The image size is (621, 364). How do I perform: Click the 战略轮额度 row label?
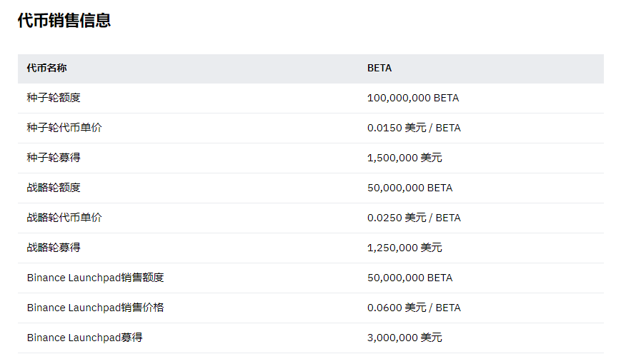click(x=54, y=188)
